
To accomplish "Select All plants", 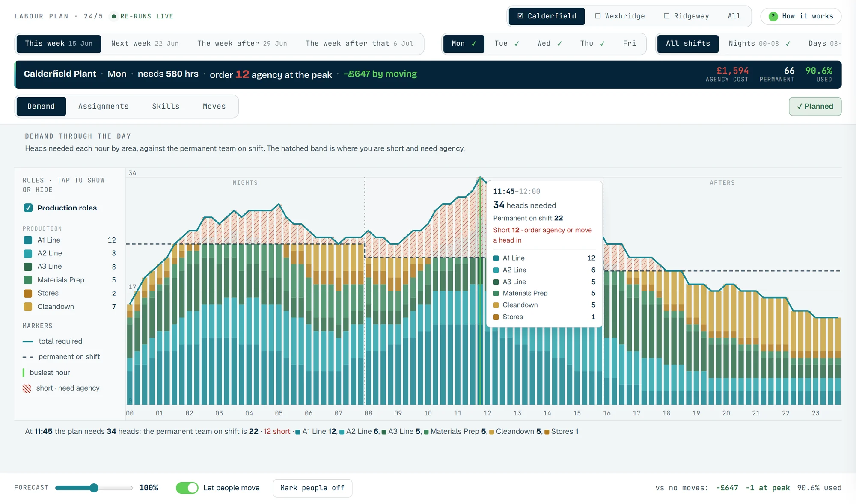I will click(x=734, y=16).
